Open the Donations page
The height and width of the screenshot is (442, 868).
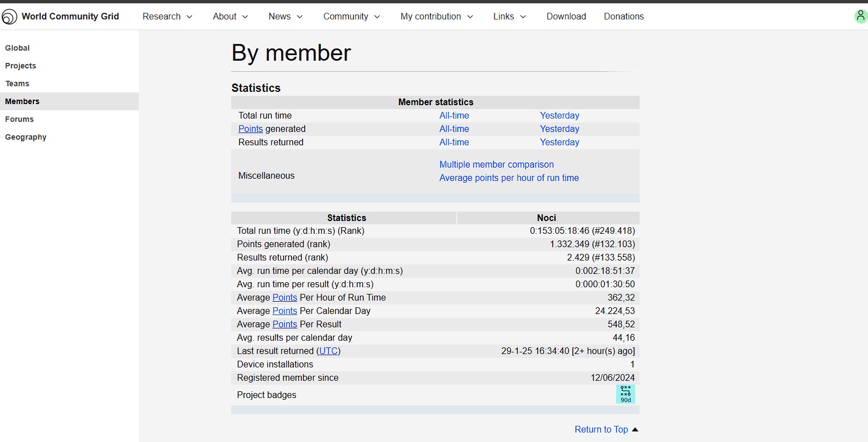[x=624, y=17]
